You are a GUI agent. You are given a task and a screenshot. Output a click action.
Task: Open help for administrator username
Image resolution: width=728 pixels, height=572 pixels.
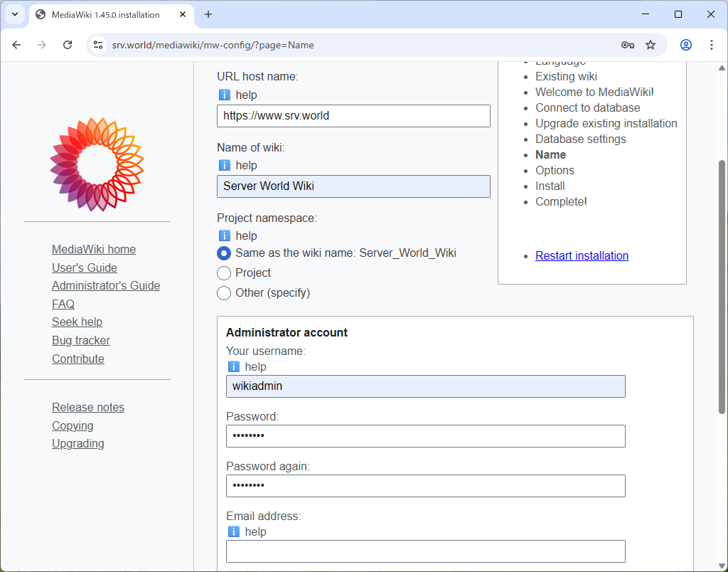point(233,366)
